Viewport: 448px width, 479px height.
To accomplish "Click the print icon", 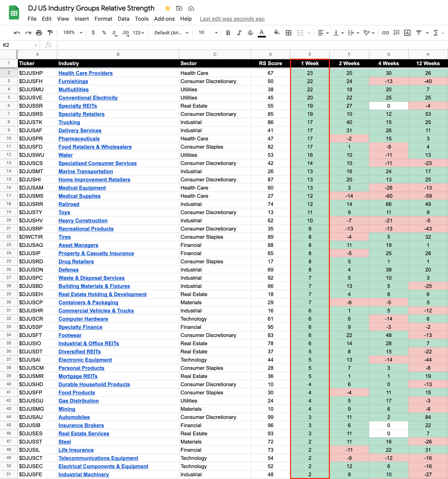I will 39,33.
